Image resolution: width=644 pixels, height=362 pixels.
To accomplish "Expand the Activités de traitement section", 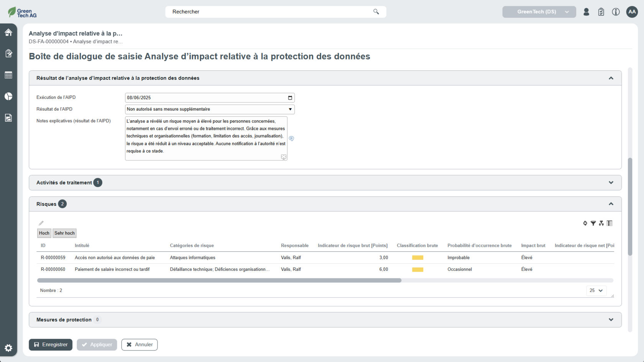I will click(x=611, y=183).
